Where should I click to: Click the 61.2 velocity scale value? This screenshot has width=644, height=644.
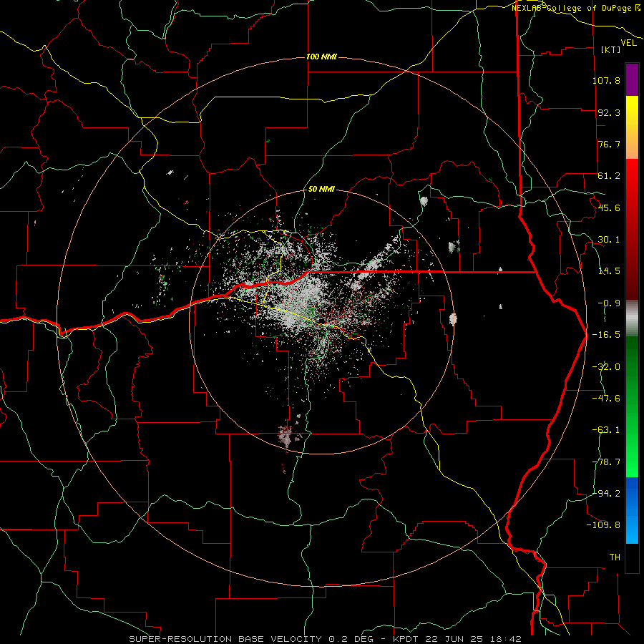(609, 176)
